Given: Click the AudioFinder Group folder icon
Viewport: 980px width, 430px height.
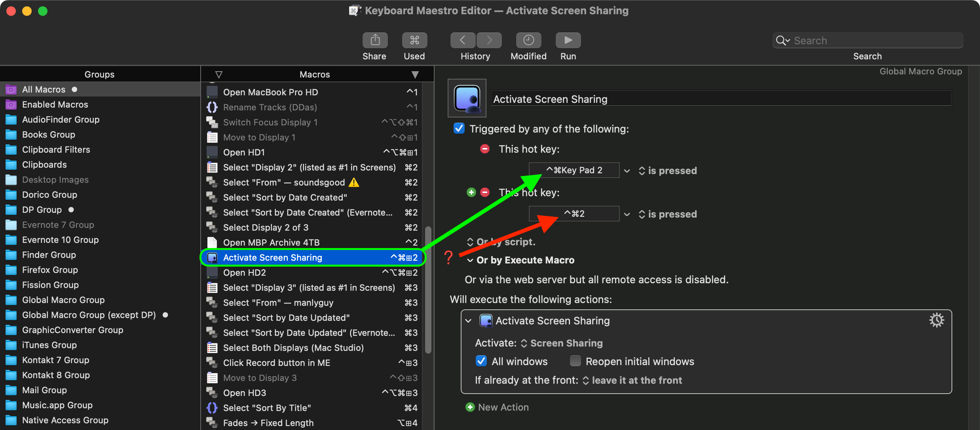Looking at the screenshot, I should (11, 120).
